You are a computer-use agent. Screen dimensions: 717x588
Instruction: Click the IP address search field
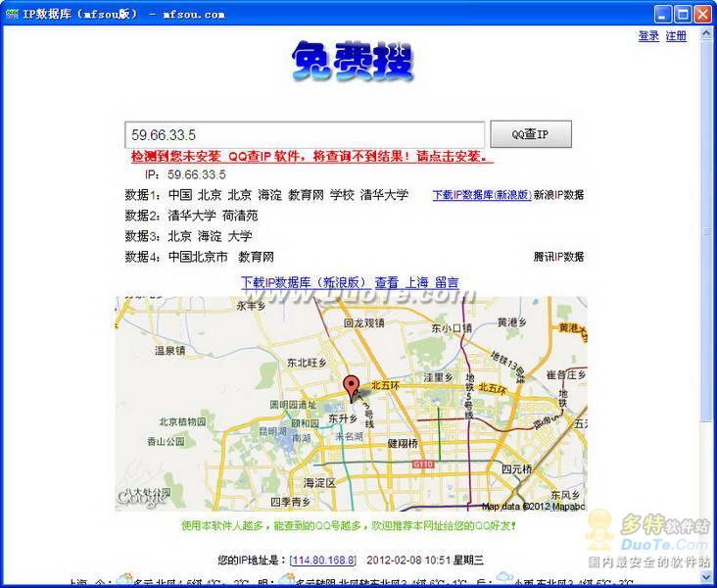305,134
